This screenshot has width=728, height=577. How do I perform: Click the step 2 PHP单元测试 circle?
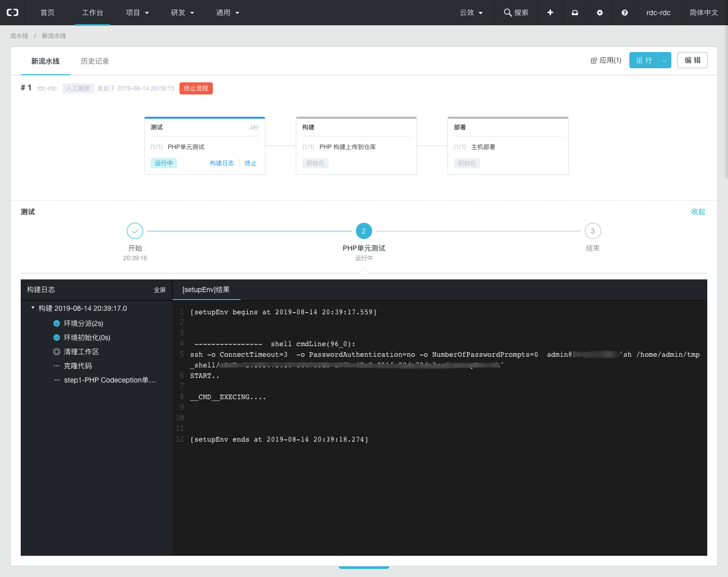pos(364,231)
